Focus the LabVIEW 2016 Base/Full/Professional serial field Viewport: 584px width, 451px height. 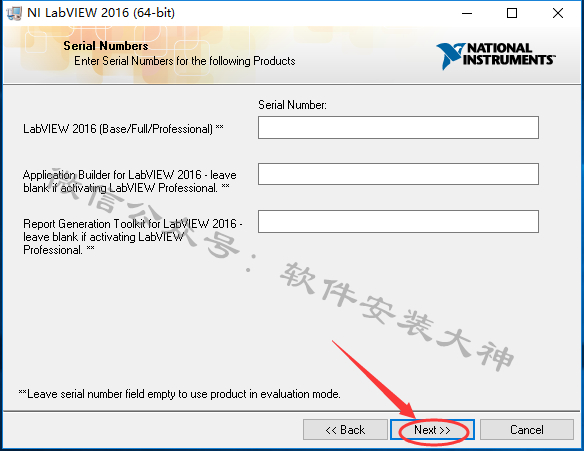coord(398,127)
